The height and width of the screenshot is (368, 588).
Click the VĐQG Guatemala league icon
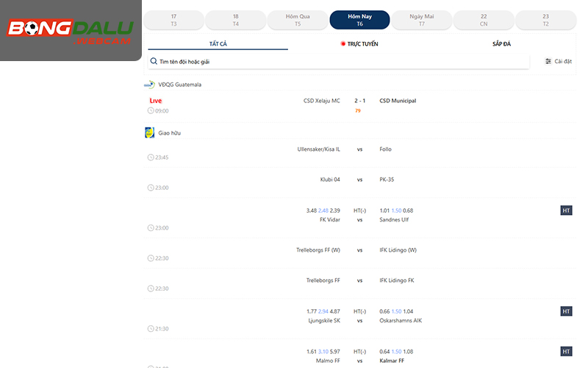coord(150,85)
